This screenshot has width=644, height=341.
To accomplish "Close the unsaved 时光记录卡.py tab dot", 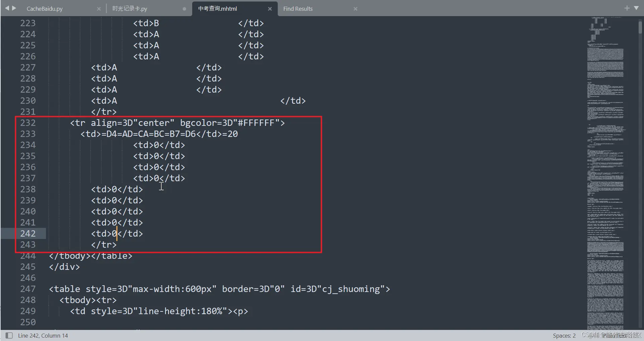I will [x=184, y=9].
